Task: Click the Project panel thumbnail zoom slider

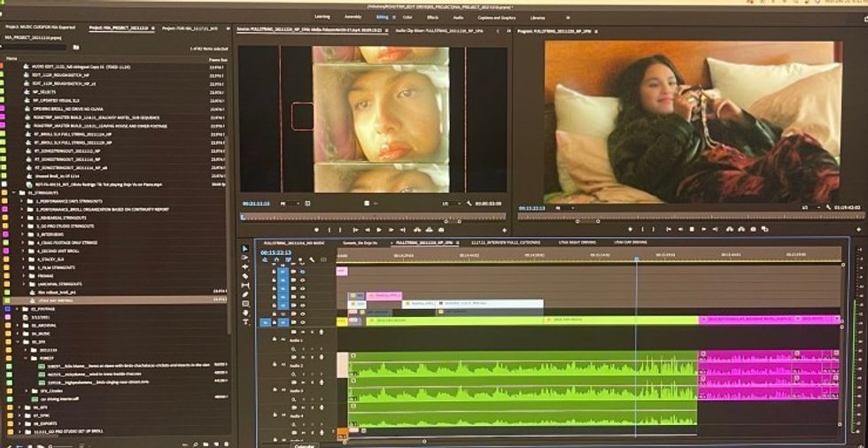Action: coord(61,444)
